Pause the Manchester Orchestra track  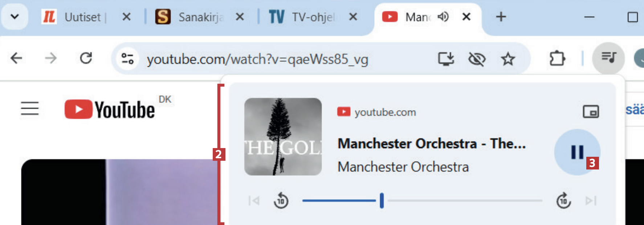click(x=577, y=152)
